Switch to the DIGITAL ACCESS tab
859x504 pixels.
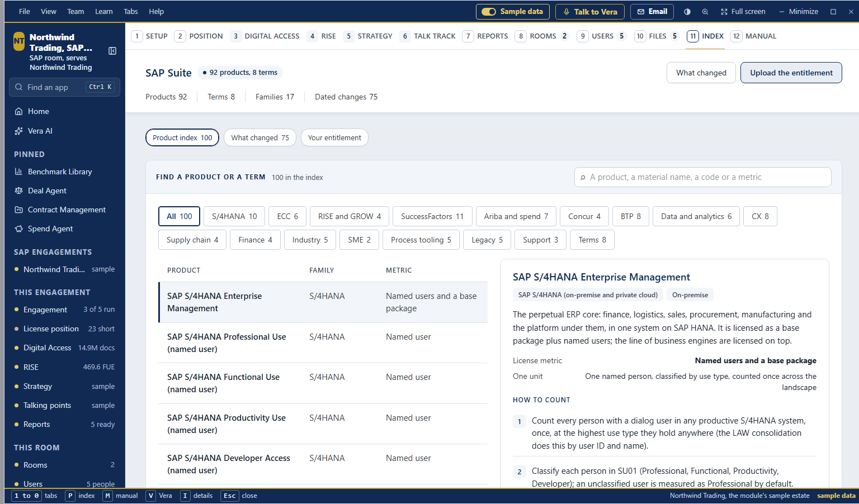[x=265, y=36]
